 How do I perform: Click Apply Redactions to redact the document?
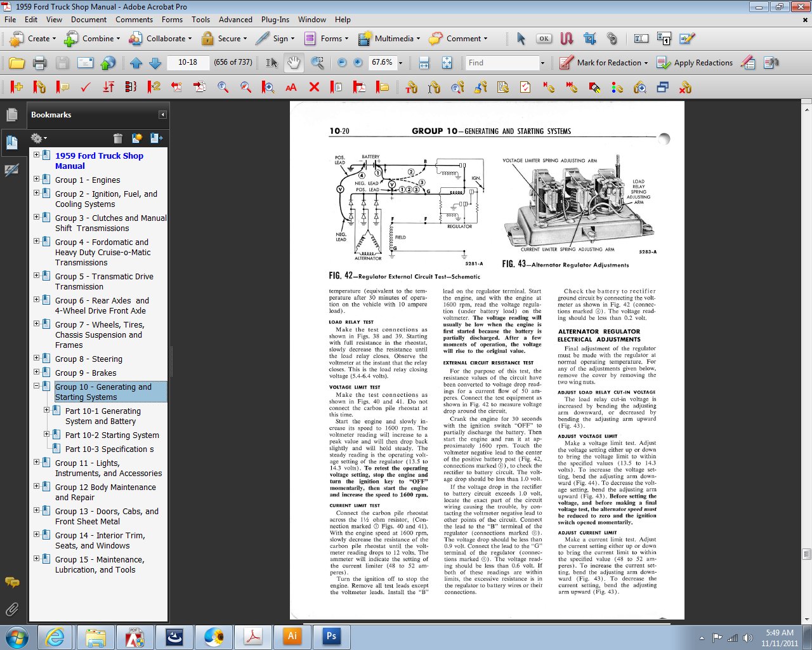click(696, 63)
